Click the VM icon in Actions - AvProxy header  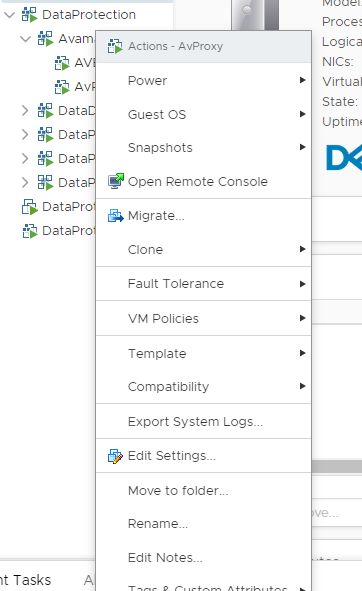coord(115,46)
